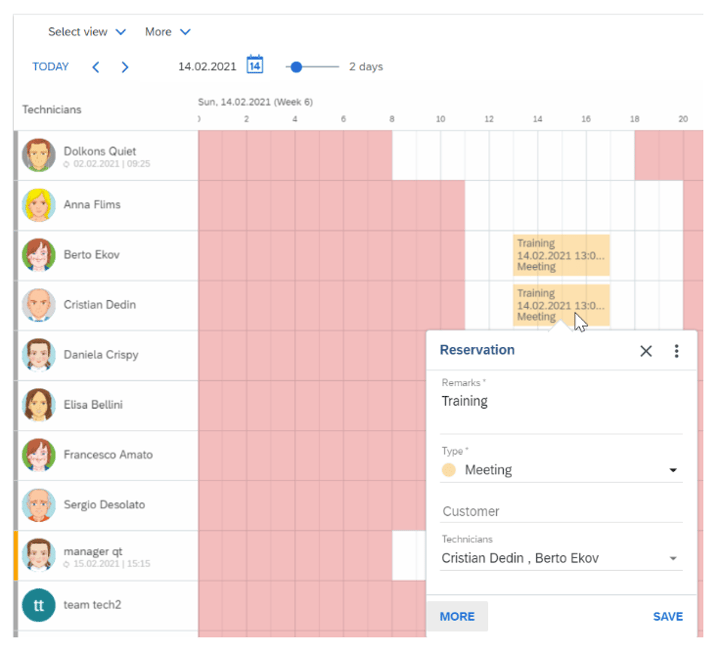Select Cristian Dedin's Training reservation block
The width and height of the screenshot is (720, 653).
click(561, 305)
